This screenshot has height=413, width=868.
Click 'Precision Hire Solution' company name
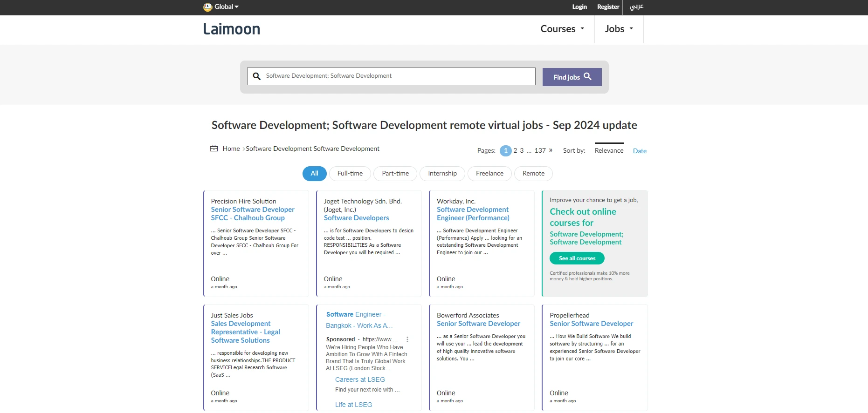coord(243,201)
